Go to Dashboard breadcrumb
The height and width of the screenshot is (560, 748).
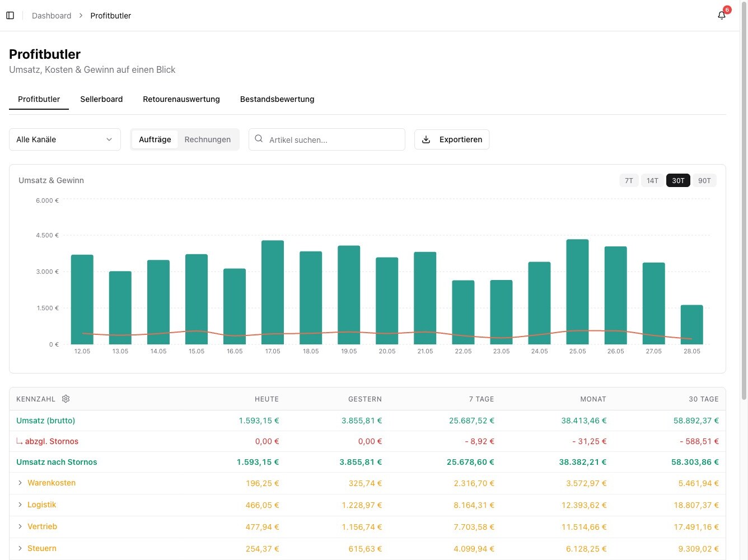52,16
